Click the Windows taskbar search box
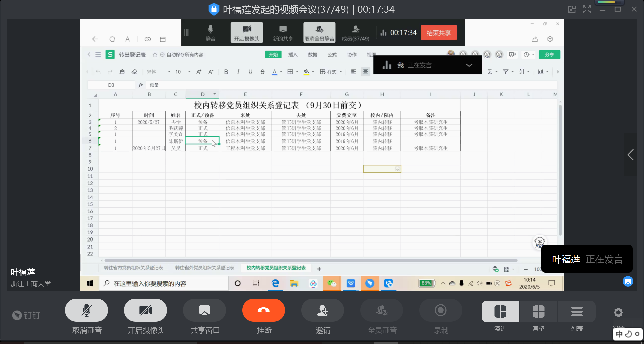This screenshot has height=344, width=644. click(164, 283)
